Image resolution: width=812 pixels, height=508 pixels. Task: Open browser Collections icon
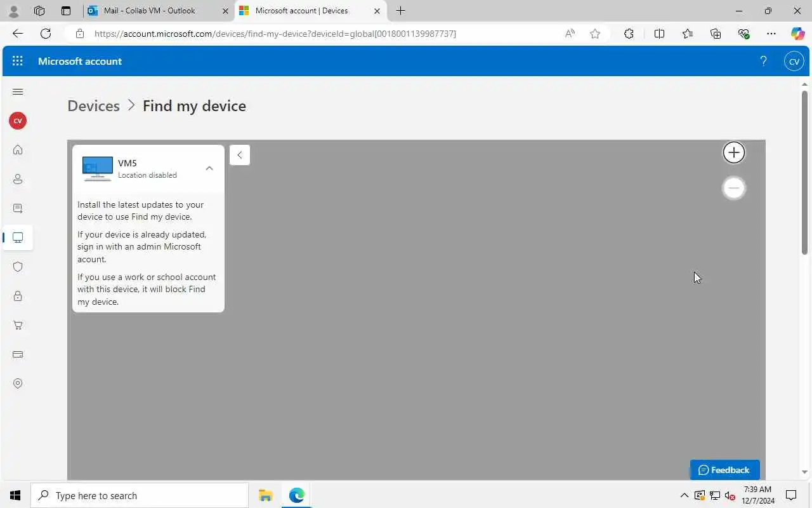[716, 34]
